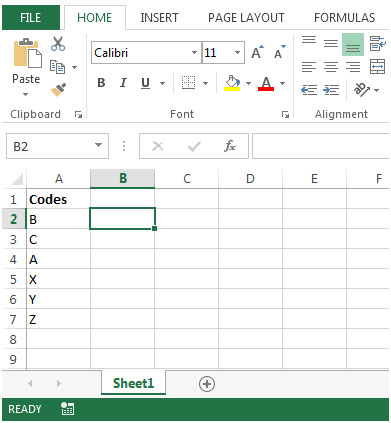Open Clipboard pane dialog launcher
This screenshot has width=391, height=423.
[79, 115]
